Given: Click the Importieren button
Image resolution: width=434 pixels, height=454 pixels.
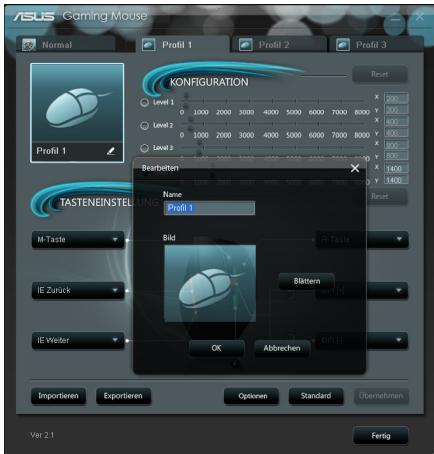Looking at the screenshot, I should (58, 396).
